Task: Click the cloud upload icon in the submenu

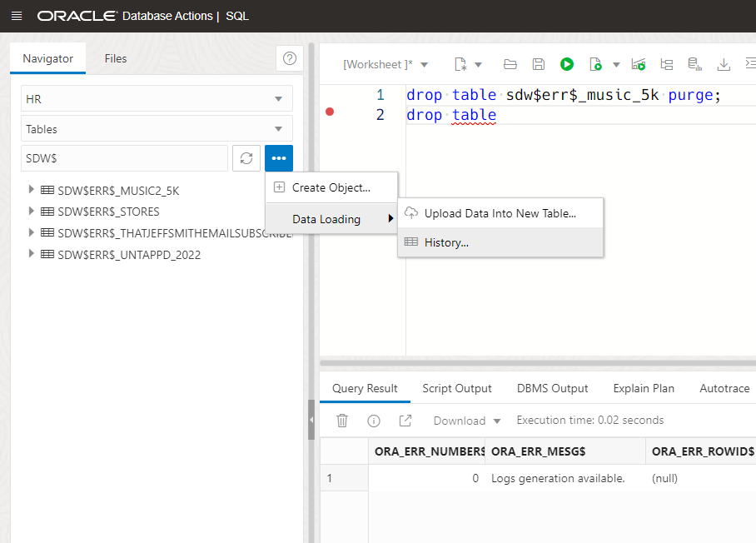Action: (410, 212)
